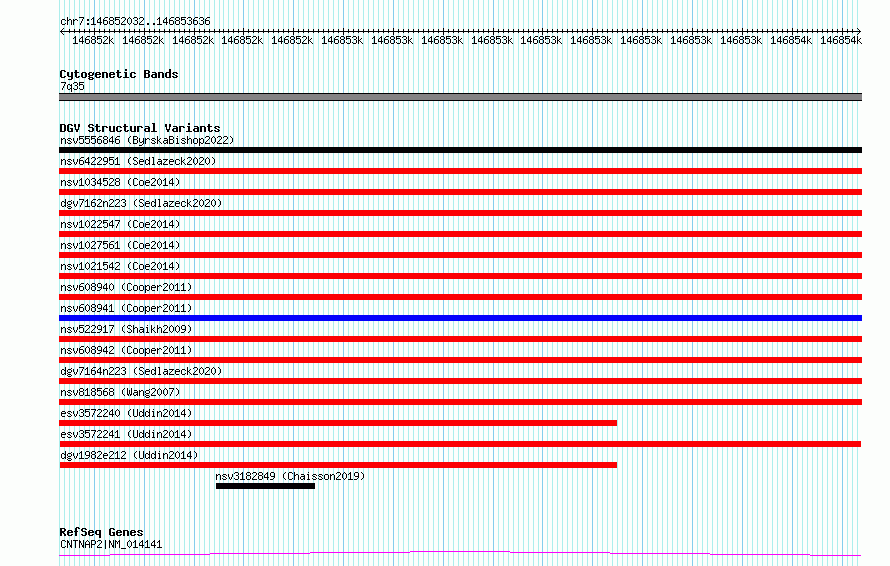
Task: Click the ruler's left scroll arrow
Action: [62, 31]
